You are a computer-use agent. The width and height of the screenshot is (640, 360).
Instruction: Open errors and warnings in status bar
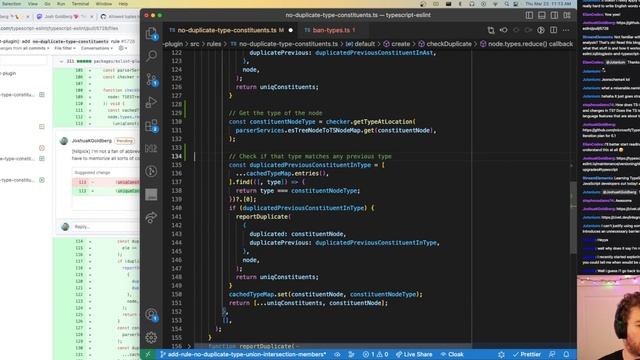tap(376, 354)
